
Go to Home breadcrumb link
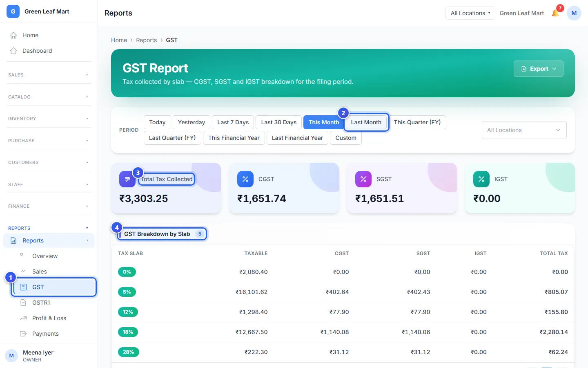pyautogui.click(x=119, y=40)
